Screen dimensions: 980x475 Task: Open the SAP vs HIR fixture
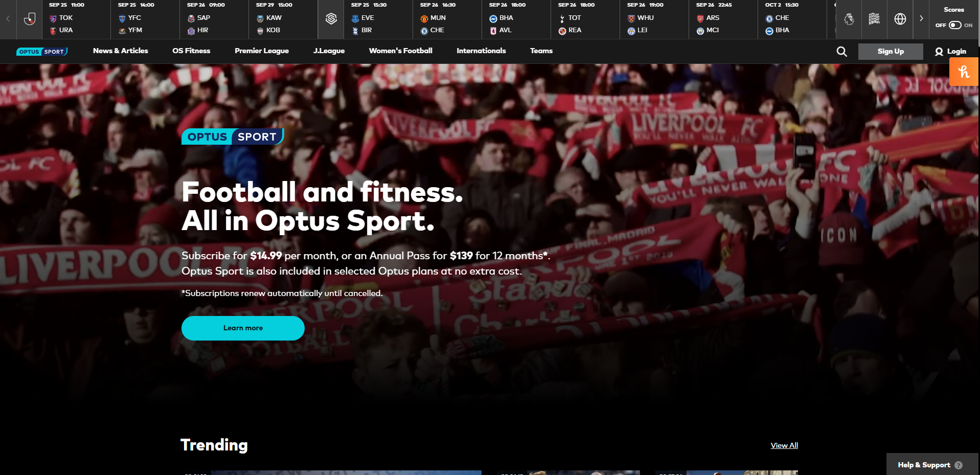[214, 19]
